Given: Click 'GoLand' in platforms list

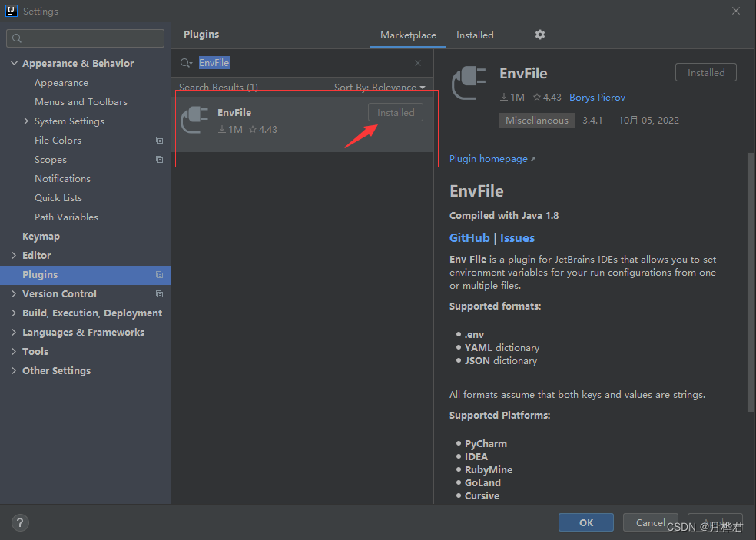Looking at the screenshot, I should click(x=482, y=482).
